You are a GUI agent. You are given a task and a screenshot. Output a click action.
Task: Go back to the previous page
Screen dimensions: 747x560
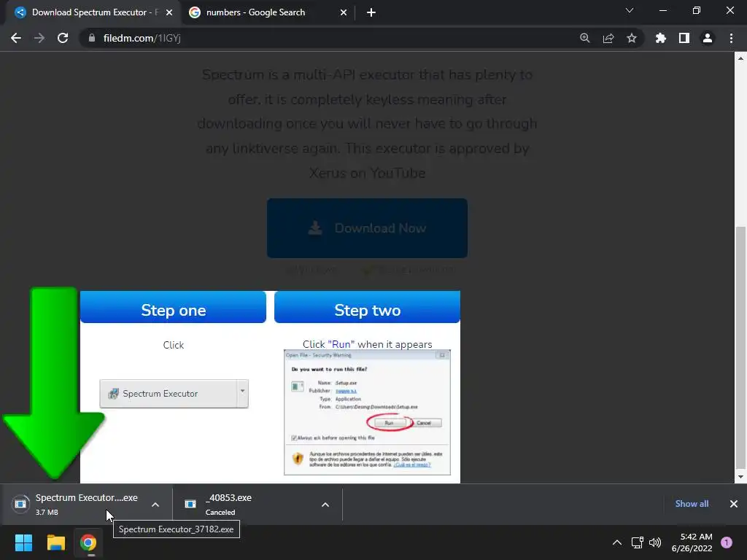[x=16, y=38]
